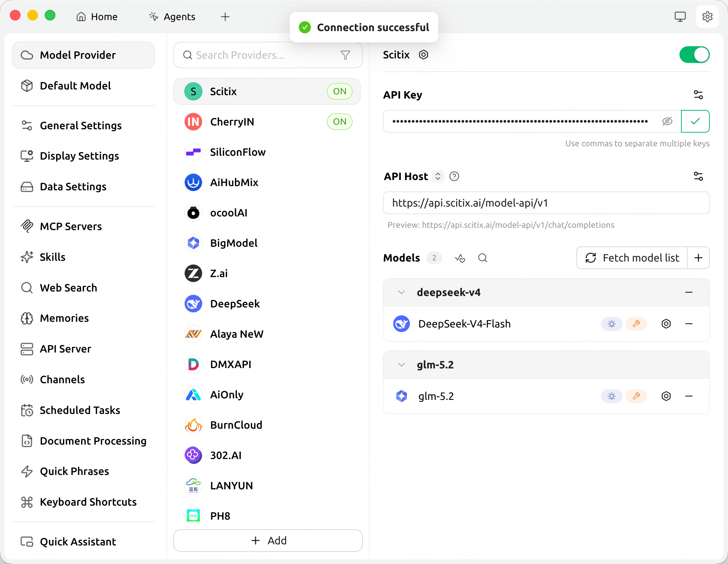The image size is (728, 564).
Task: Add a model with plus icon
Action: (698, 258)
